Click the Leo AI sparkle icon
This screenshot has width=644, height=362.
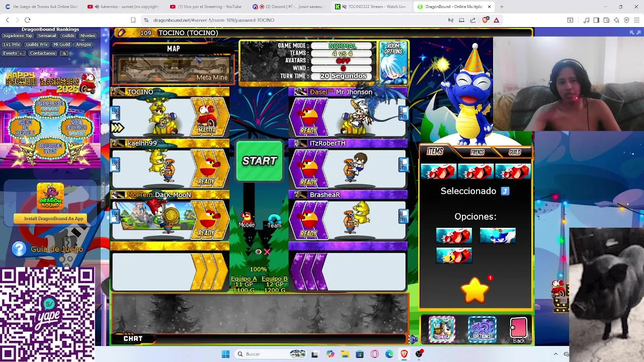(616, 20)
